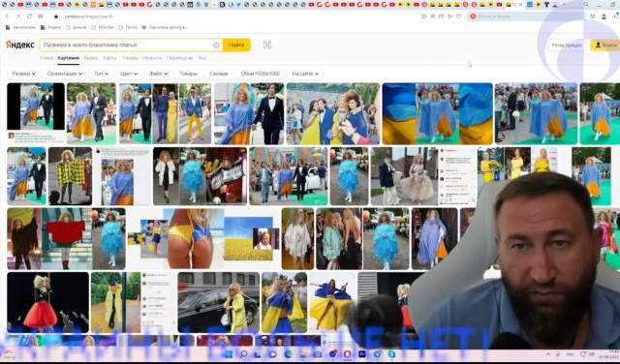Expand the Размер filter dropdown

[x=23, y=74]
